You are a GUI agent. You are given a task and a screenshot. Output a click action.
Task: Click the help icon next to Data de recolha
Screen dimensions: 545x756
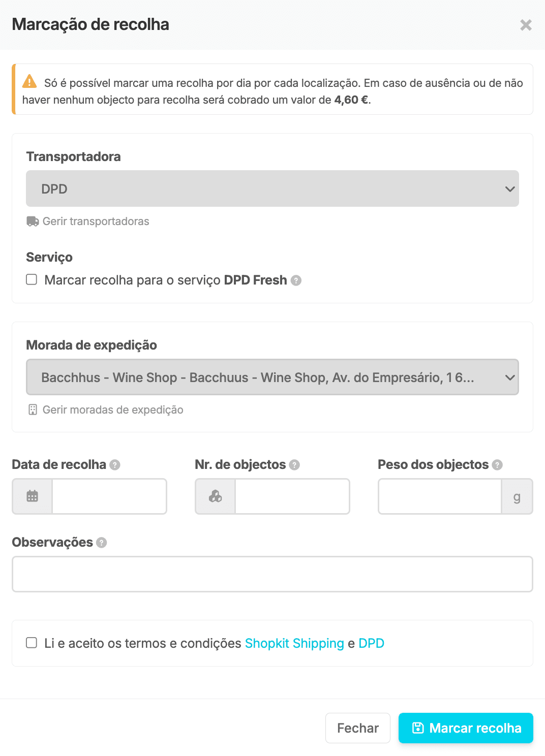pos(115,465)
